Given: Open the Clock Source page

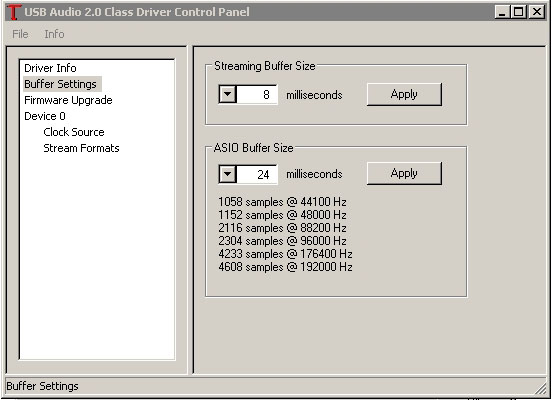Looking at the screenshot, I should (x=74, y=132).
